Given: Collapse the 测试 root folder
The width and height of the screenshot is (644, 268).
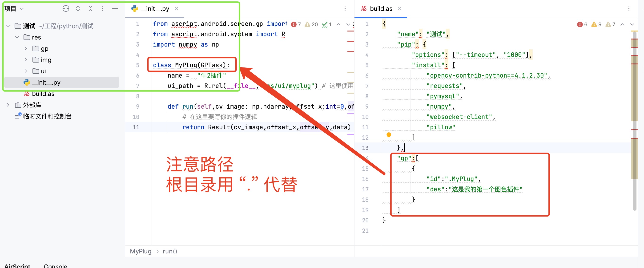Looking at the screenshot, I should [x=8, y=26].
